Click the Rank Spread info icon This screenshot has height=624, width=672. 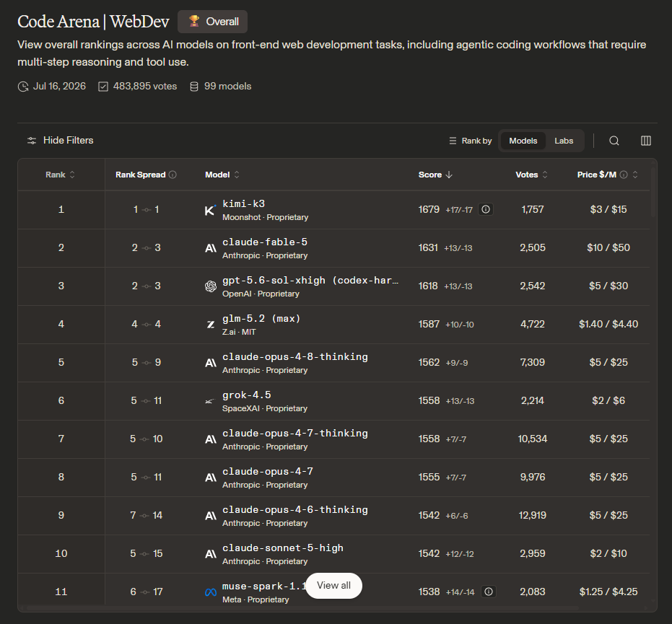[x=173, y=175]
